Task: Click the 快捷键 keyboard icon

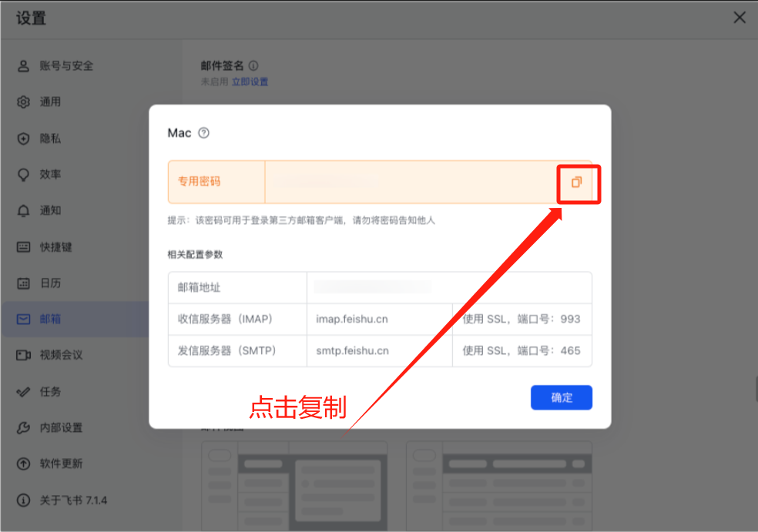Action: [x=23, y=247]
